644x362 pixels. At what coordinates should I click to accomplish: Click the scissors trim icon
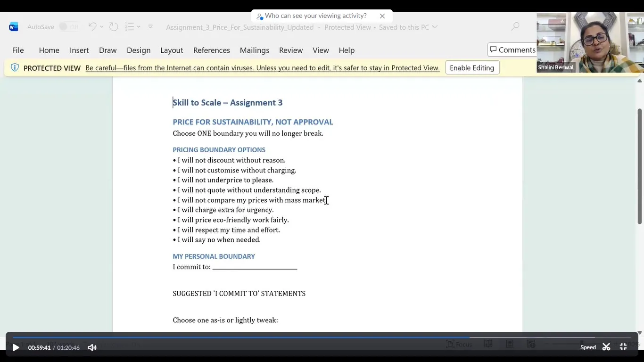pyautogui.click(x=606, y=347)
